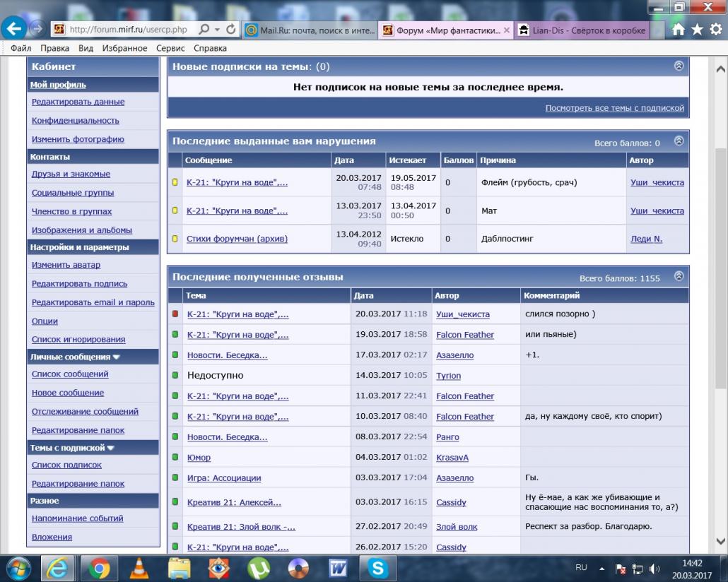Collapse the 'Новые подписки на темы' section
Image resolution: width=728 pixels, height=582 pixels.
[x=679, y=66]
